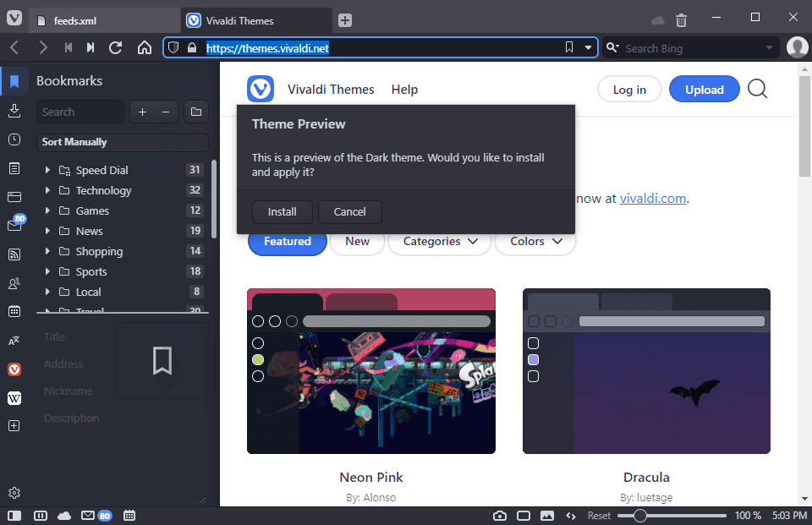
Task: View site info lock icon
Action: point(192,47)
